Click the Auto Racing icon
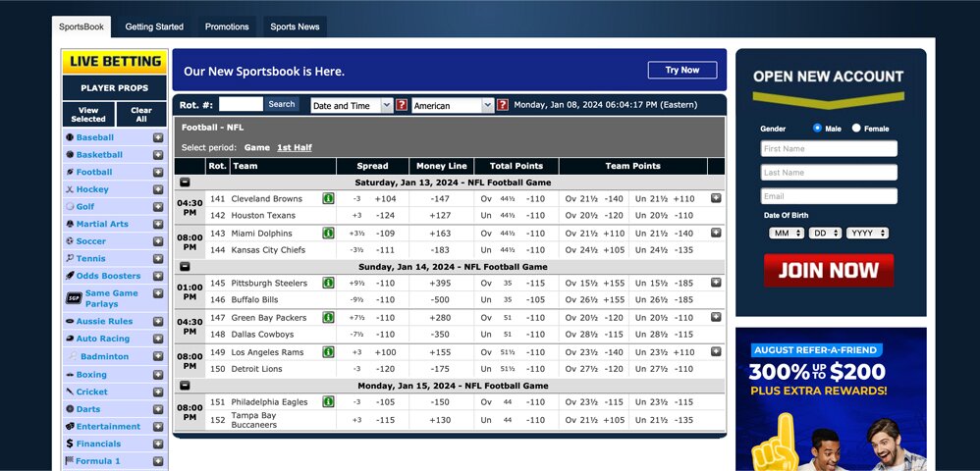This screenshot has height=471, width=980. coord(70,339)
